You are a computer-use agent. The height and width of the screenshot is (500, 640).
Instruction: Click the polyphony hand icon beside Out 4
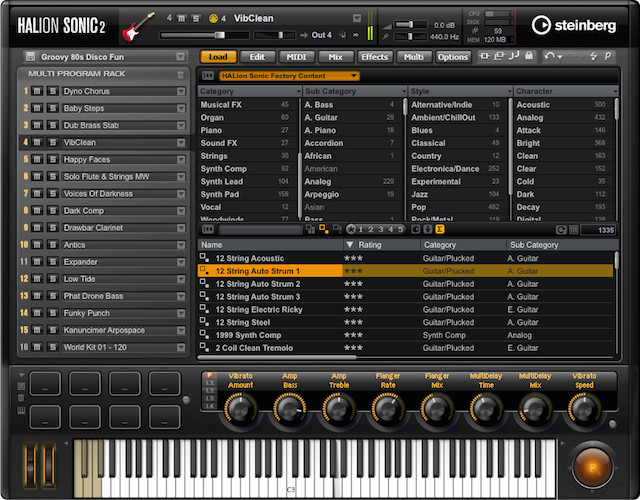pos(343,35)
